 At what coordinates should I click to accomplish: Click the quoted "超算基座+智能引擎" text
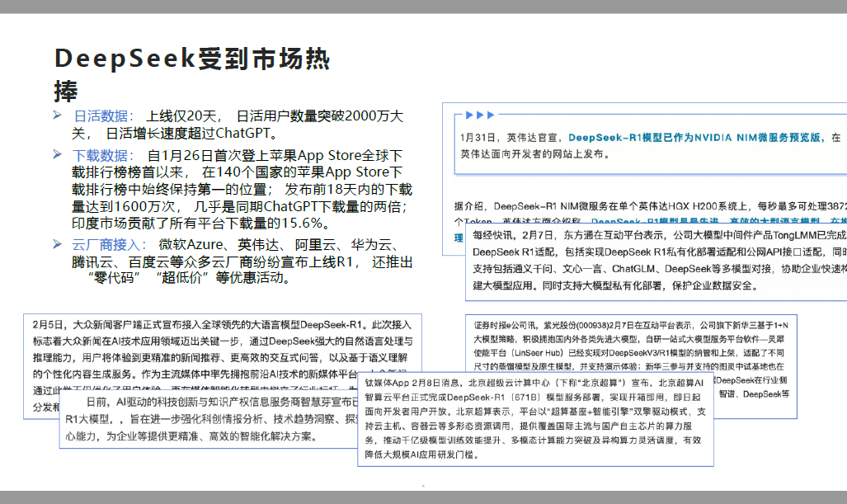tap(590, 412)
